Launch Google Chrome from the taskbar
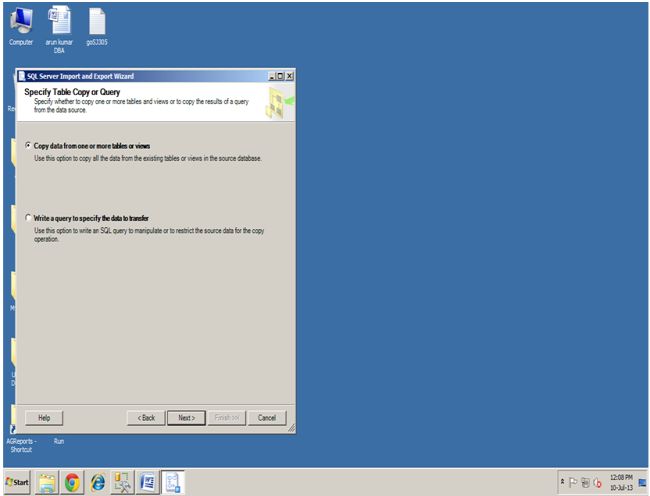 72,483
